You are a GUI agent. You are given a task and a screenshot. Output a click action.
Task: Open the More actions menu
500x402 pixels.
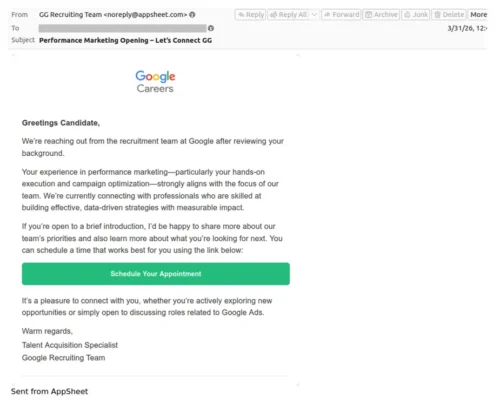click(478, 15)
